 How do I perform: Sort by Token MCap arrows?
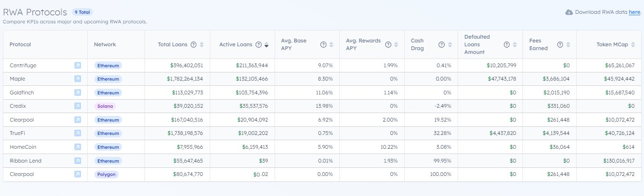[633, 44]
